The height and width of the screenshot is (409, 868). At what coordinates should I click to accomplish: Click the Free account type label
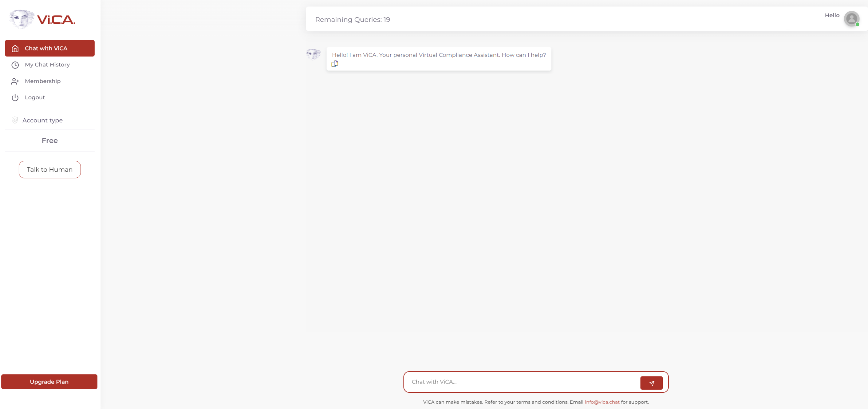(x=50, y=141)
